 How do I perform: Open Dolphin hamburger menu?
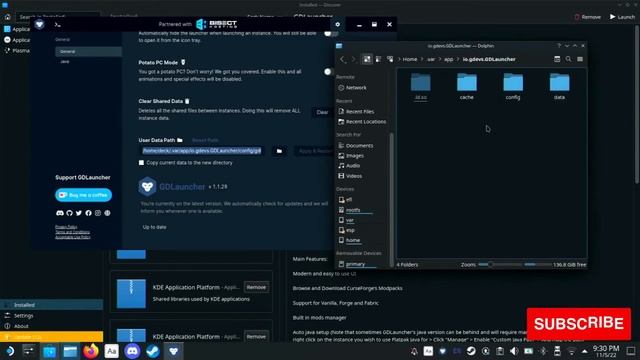click(x=580, y=59)
